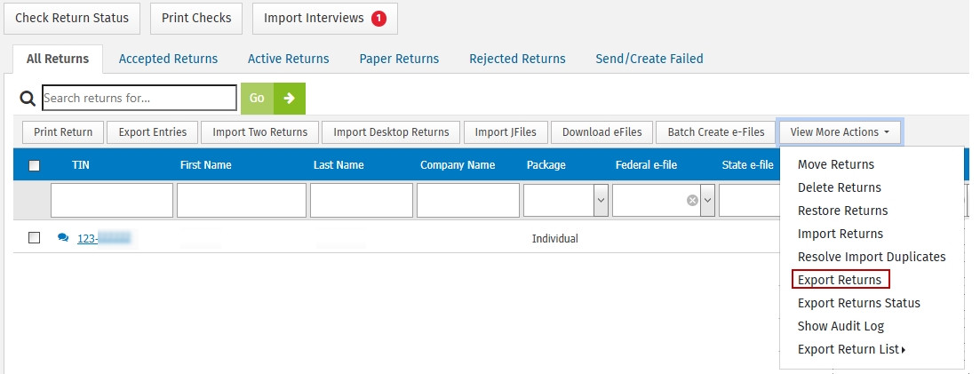Select Resolve Import Duplicates

tap(872, 257)
